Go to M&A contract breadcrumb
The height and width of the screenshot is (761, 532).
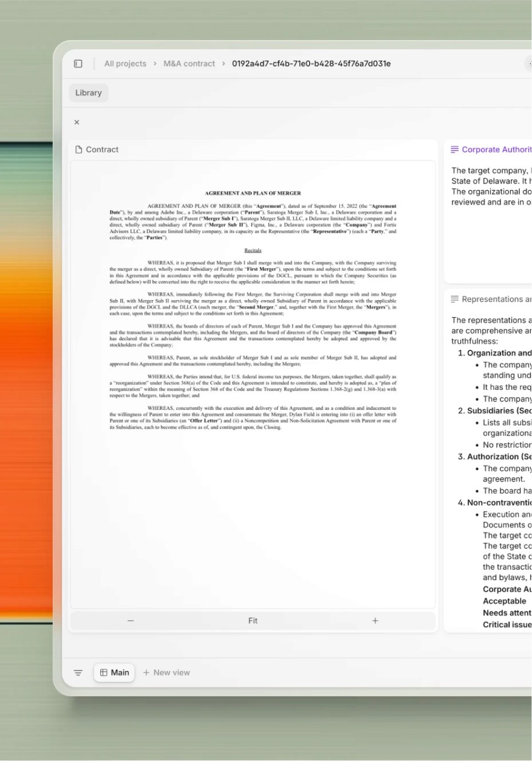pyautogui.click(x=189, y=64)
